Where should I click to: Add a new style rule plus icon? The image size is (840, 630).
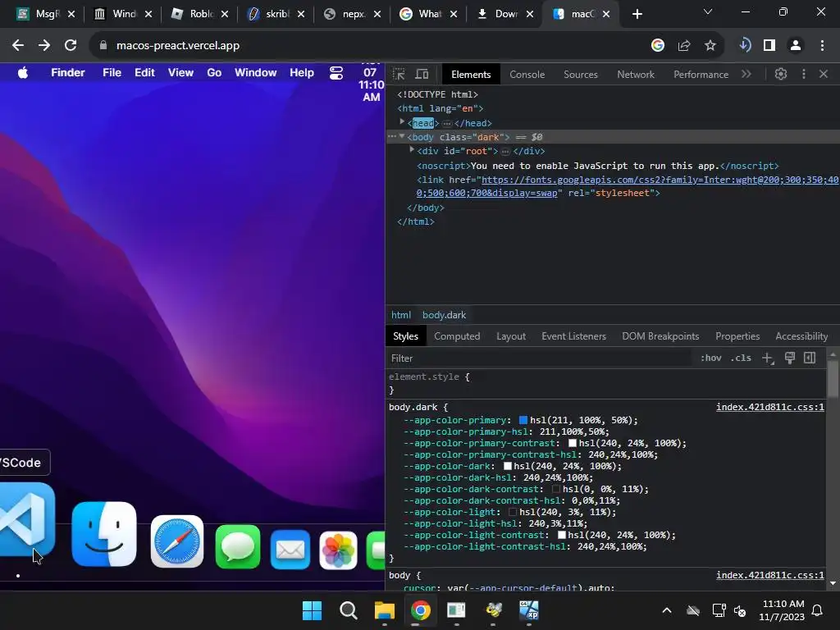[768, 358]
